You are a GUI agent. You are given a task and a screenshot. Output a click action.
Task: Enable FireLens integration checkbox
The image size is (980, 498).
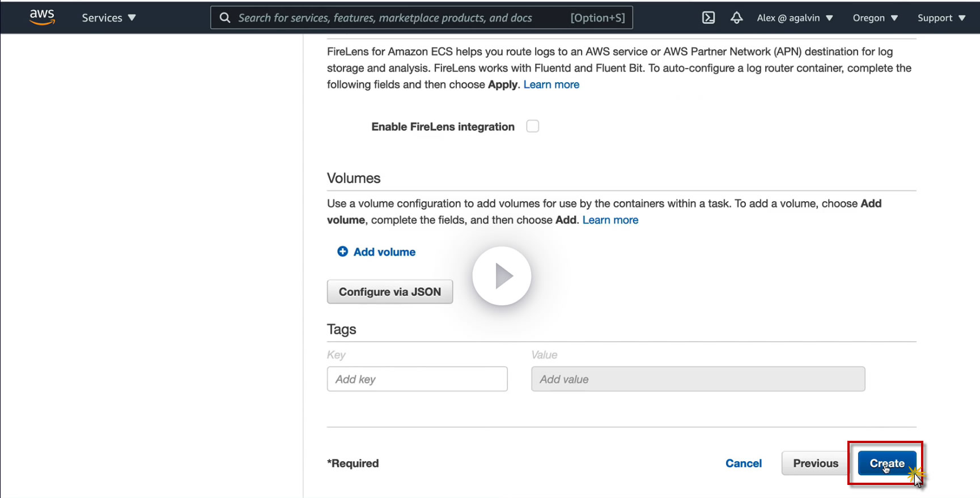point(532,126)
